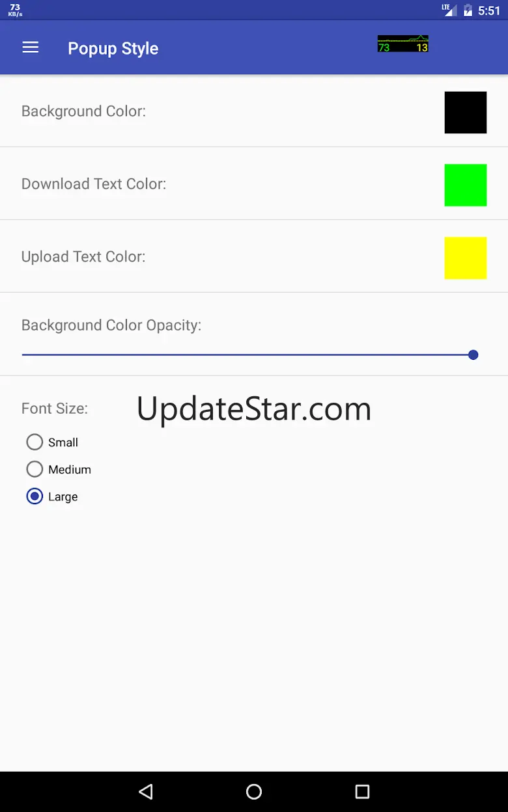The width and height of the screenshot is (508, 812).
Task: Open the black Background Color swatch
Action: coord(466,113)
